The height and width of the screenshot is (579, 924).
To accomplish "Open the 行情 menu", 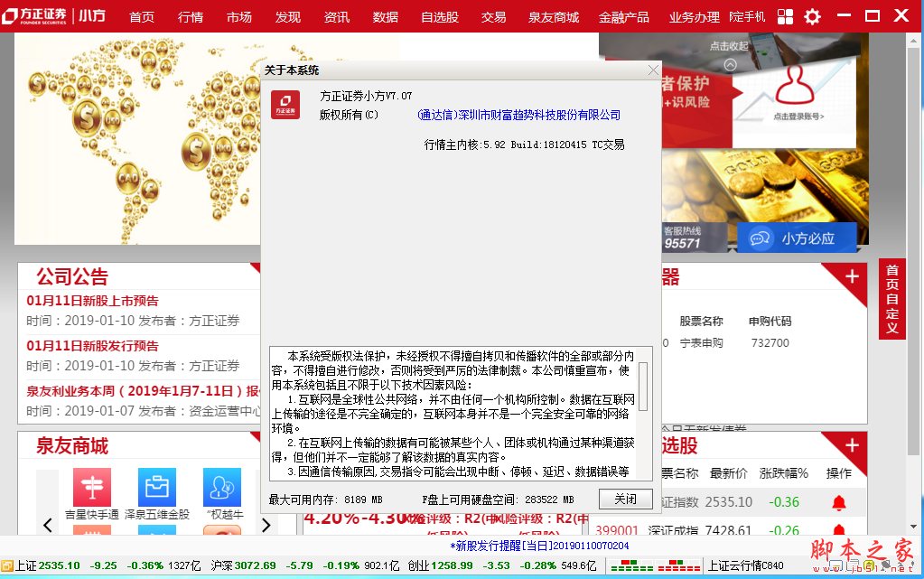I will click(191, 17).
